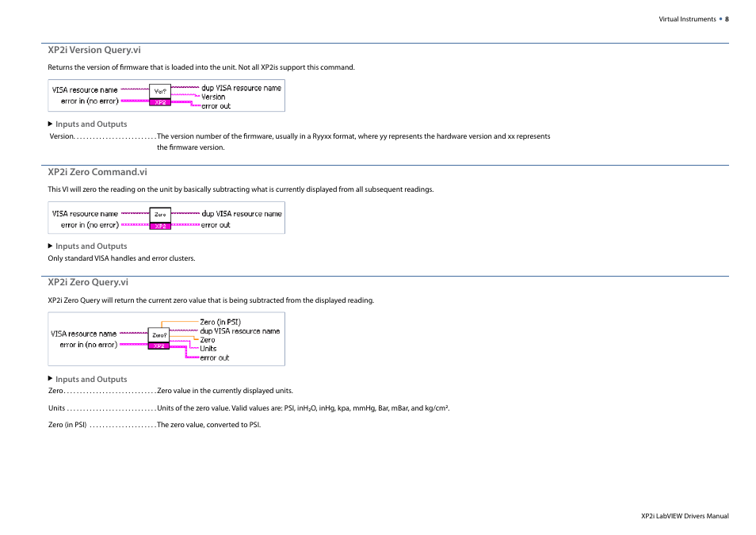Click the Zero? XP2 VI icon
Image resolution: width=756 pixels, height=535 pixels.
click(158, 338)
